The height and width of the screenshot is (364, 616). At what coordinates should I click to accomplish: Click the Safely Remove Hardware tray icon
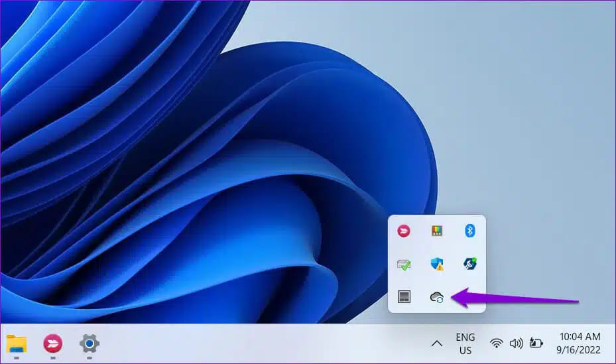(403, 264)
